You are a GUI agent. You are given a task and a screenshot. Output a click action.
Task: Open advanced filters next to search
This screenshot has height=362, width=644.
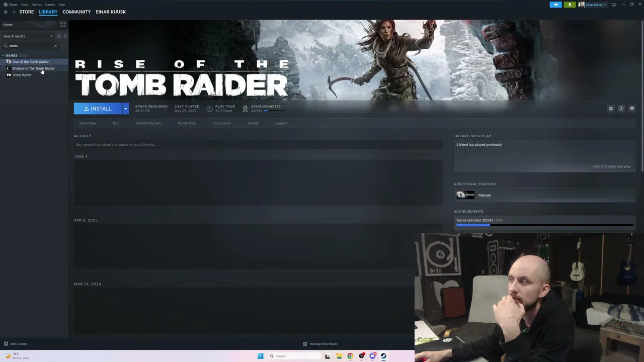pos(63,46)
